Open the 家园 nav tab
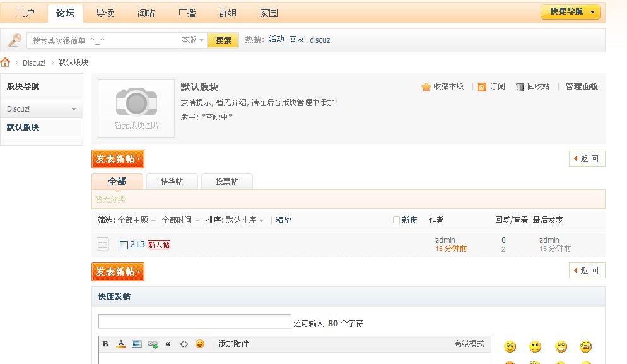The width and height of the screenshot is (627, 364). pyautogui.click(x=269, y=13)
